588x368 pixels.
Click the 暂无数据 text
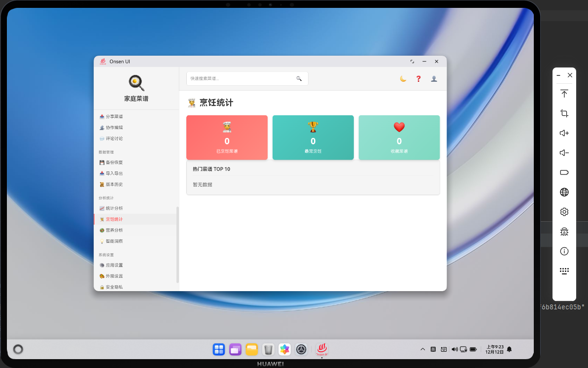pyautogui.click(x=203, y=184)
